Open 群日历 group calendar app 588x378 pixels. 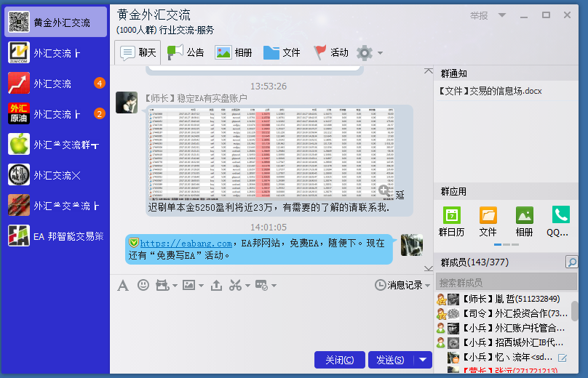451,221
